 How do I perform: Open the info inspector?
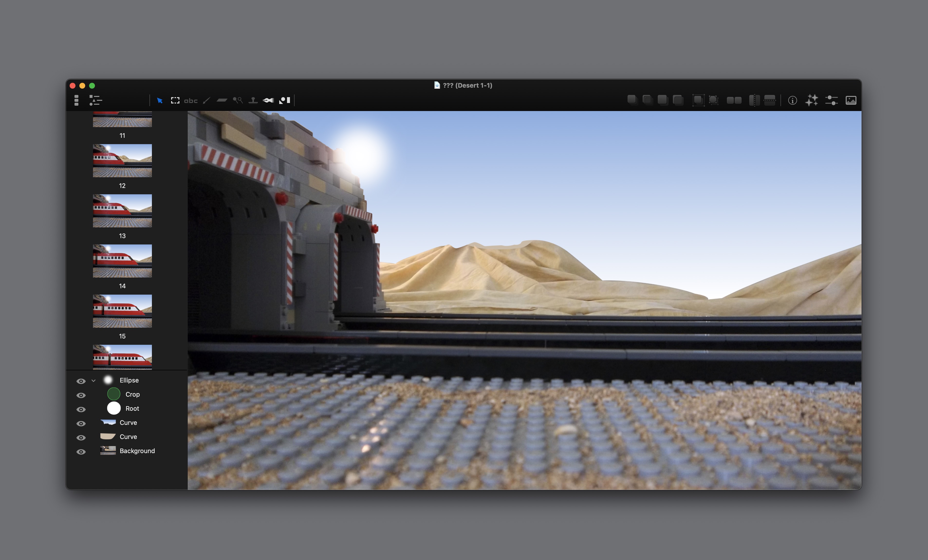(792, 101)
